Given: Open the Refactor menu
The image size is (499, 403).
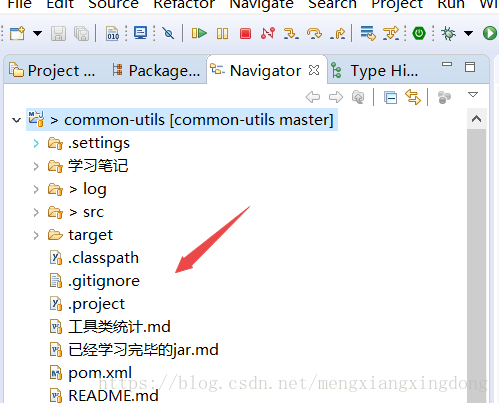Looking at the screenshot, I should 184,4.
